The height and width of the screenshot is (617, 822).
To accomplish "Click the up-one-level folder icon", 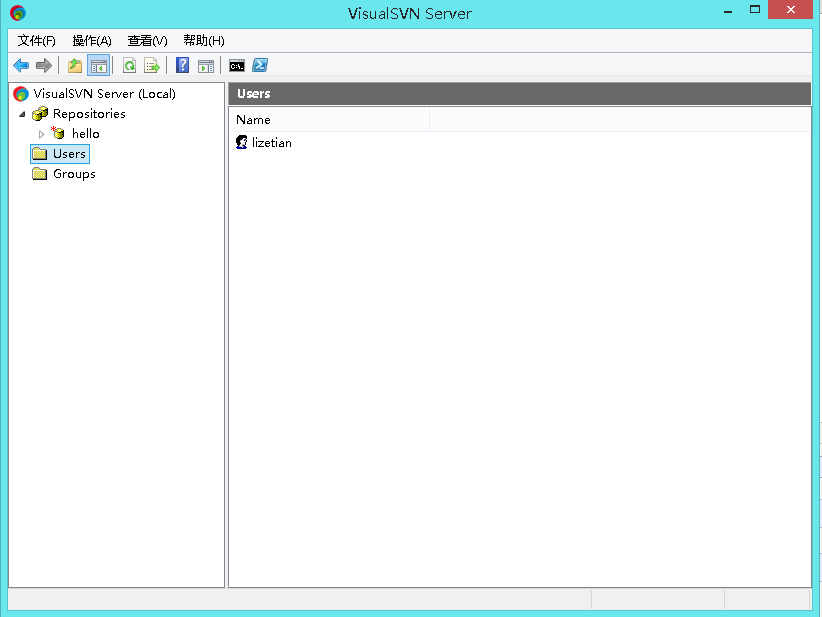I will (73, 65).
